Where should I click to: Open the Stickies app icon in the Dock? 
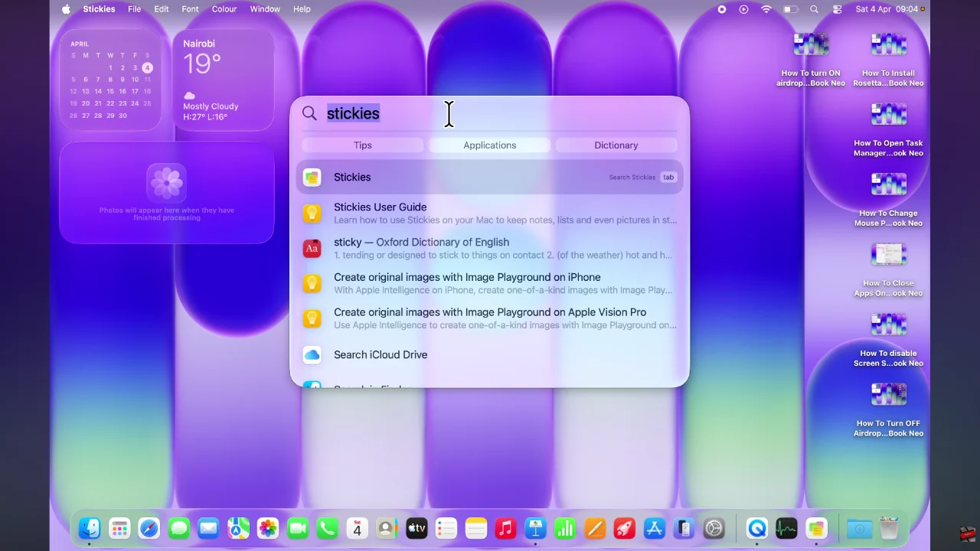[816, 528]
